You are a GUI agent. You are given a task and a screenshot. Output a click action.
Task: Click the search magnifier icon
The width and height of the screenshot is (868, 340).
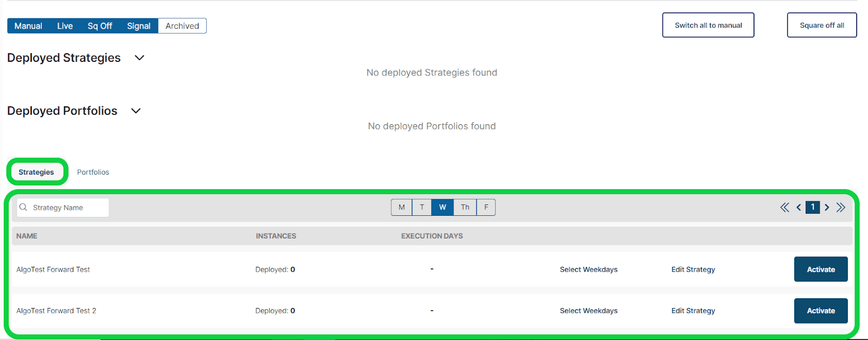coord(23,207)
